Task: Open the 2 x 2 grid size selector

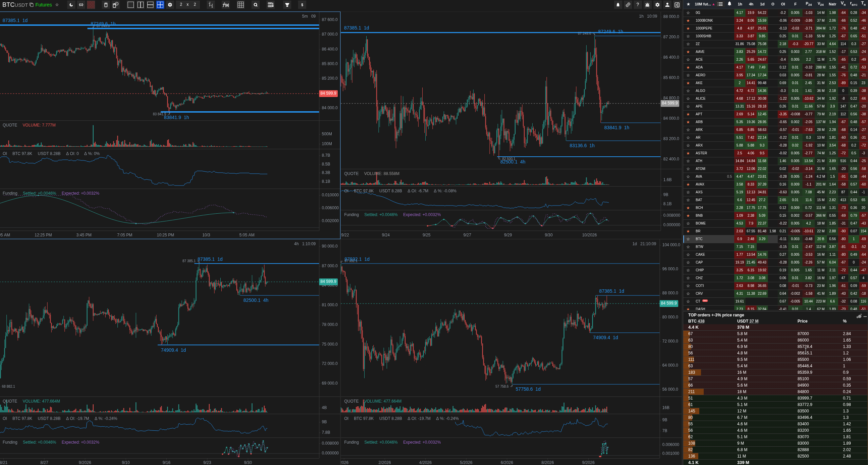Action: pos(188,4)
